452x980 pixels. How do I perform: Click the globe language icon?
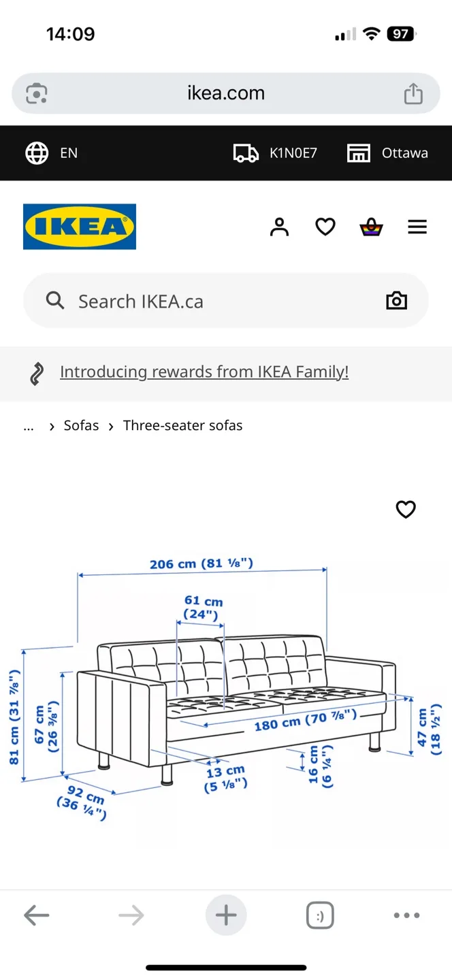point(36,152)
